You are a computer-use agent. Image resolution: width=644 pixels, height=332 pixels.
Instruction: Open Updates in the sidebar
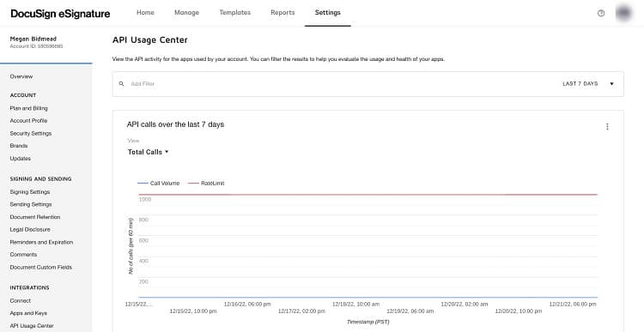(21, 159)
